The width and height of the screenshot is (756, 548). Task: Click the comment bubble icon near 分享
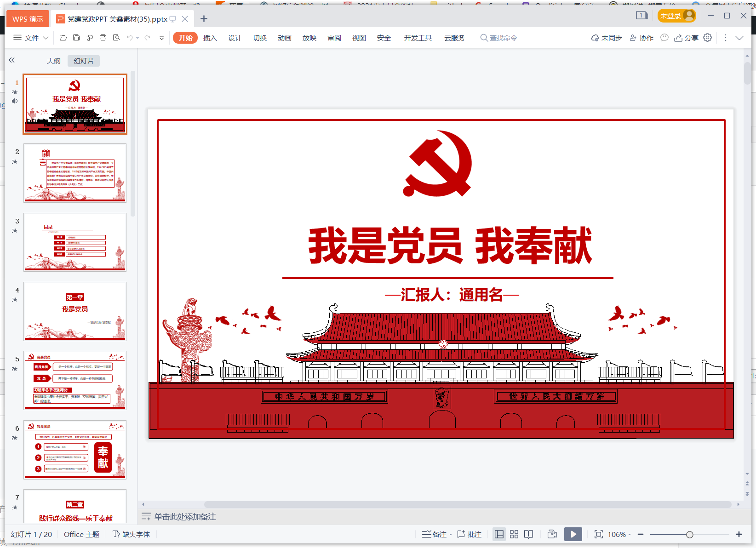pyautogui.click(x=664, y=38)
